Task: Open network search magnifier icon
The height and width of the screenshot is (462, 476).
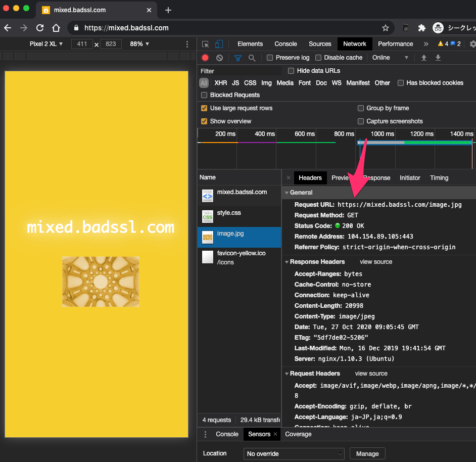Action: 252,58
